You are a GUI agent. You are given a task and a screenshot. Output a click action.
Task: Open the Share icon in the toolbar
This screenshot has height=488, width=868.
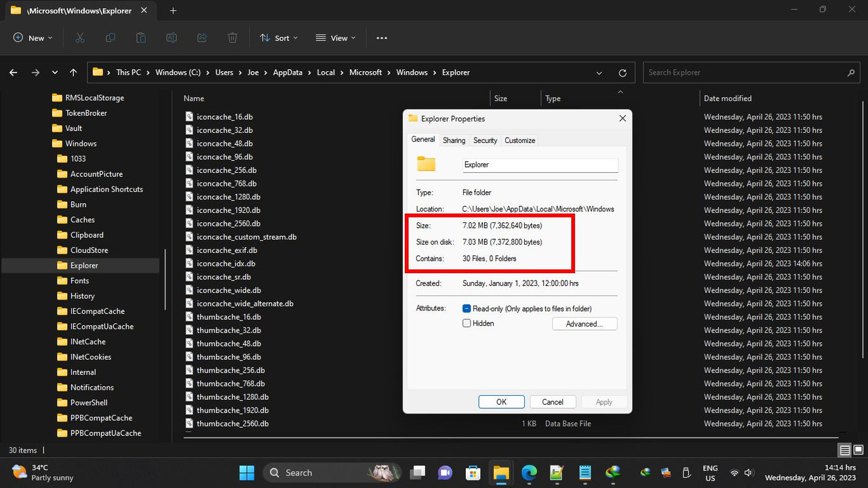point(201,37)
